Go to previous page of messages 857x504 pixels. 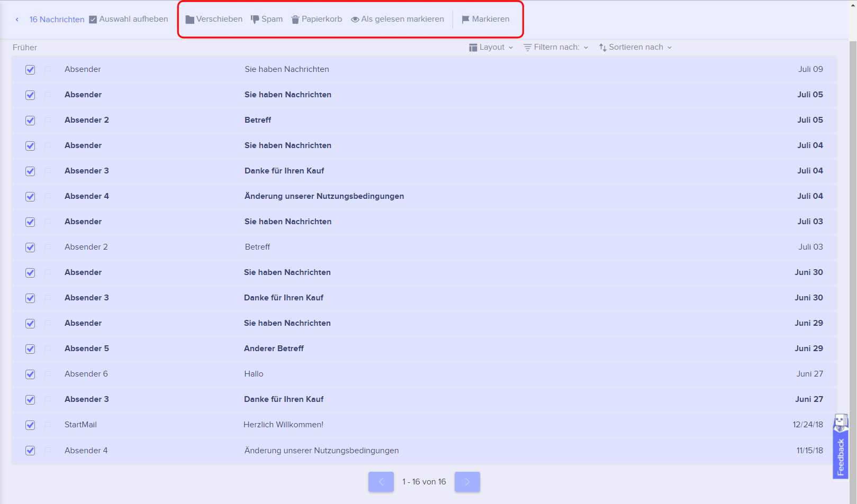(381, 482)
